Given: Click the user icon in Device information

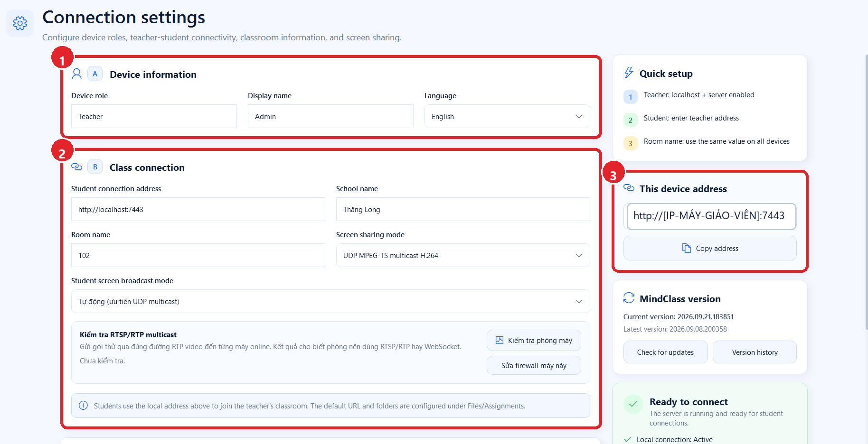Looking at the screenshot, I should pyautogui.click(x=76, y=74).
